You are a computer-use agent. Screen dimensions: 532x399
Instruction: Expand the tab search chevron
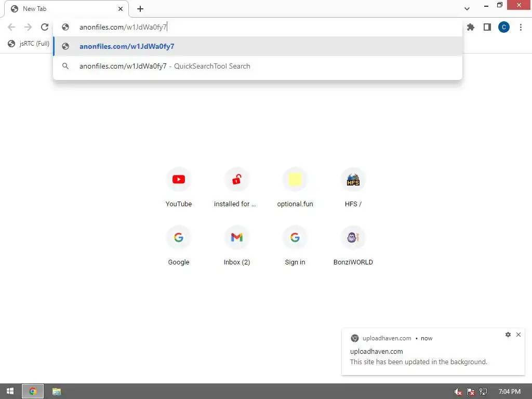tap(467, 9)
